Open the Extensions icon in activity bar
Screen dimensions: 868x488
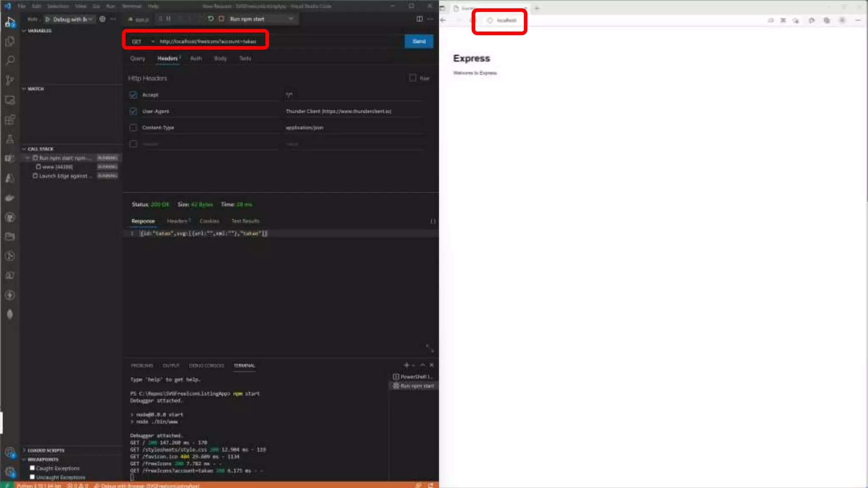10,119
